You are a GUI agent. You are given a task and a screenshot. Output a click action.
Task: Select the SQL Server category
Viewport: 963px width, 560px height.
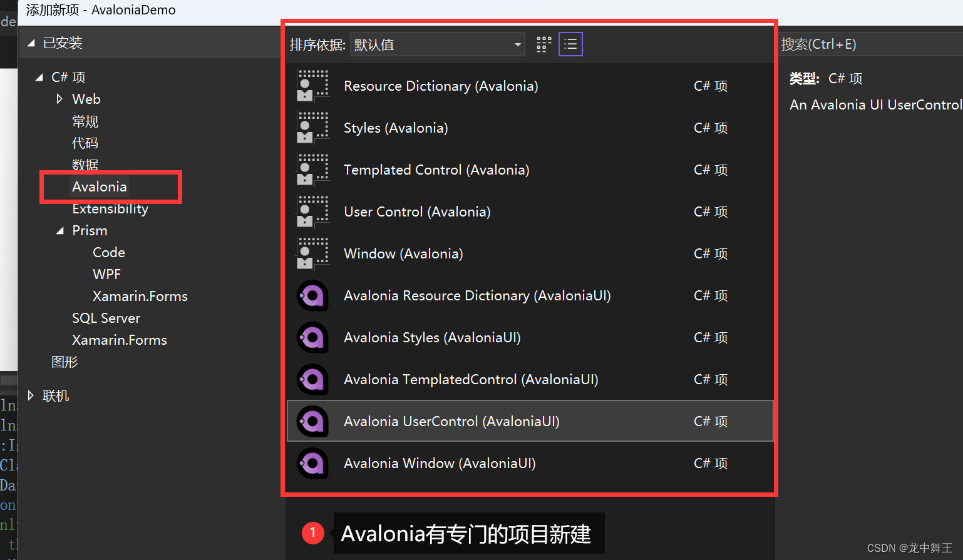click(x=106, y=318)
